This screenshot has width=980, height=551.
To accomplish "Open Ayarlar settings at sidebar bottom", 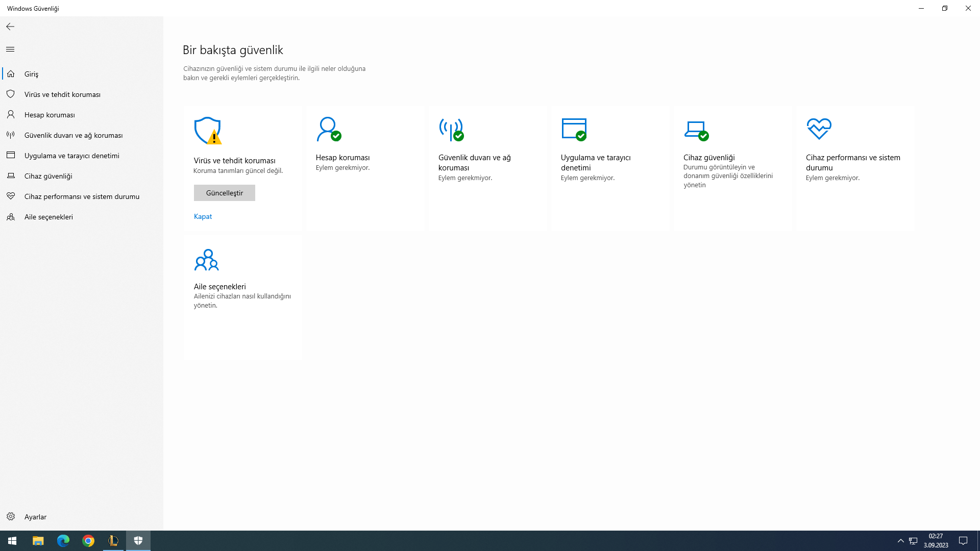I will tap(35, 517).
